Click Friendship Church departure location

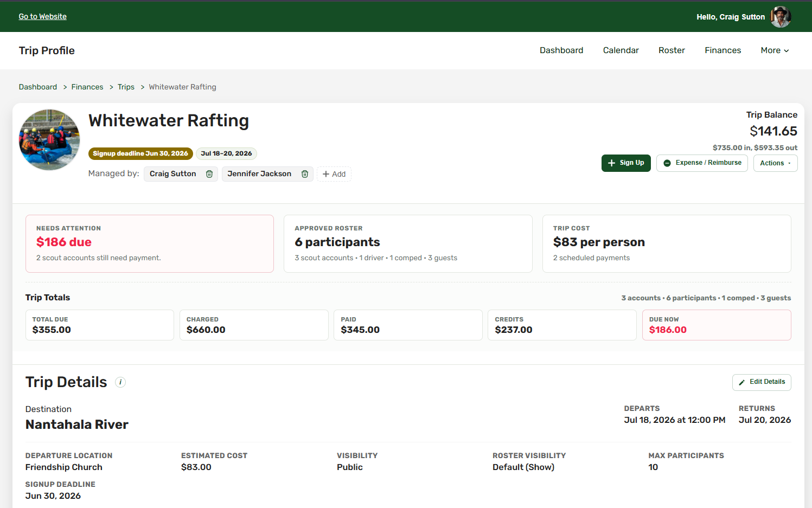(64, 467)
